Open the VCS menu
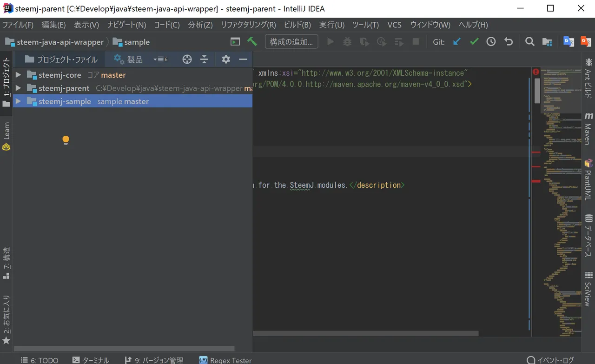Image resolution: width=595 pixels, height=364 pixels. pos(394,25)
